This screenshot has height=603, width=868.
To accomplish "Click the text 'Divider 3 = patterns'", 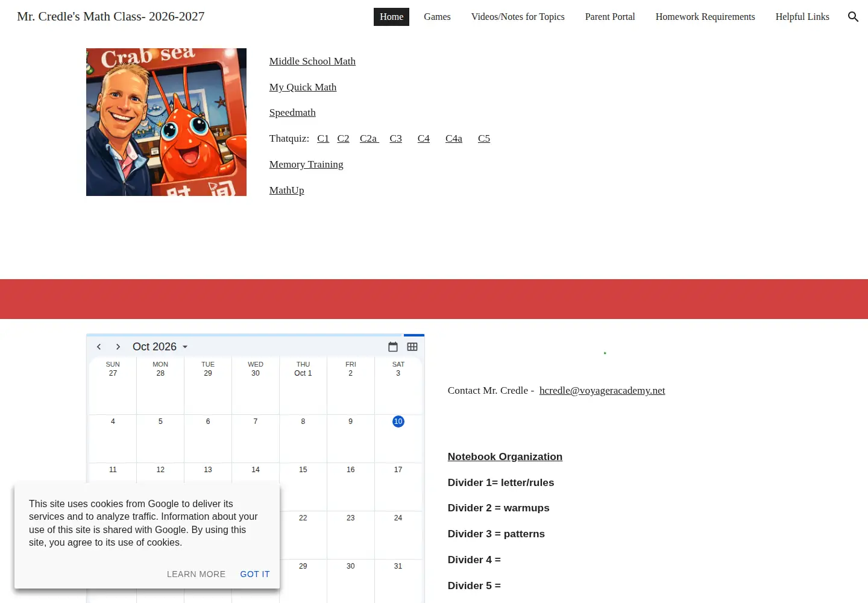I will pyautogui.click(x=496, y=534).
